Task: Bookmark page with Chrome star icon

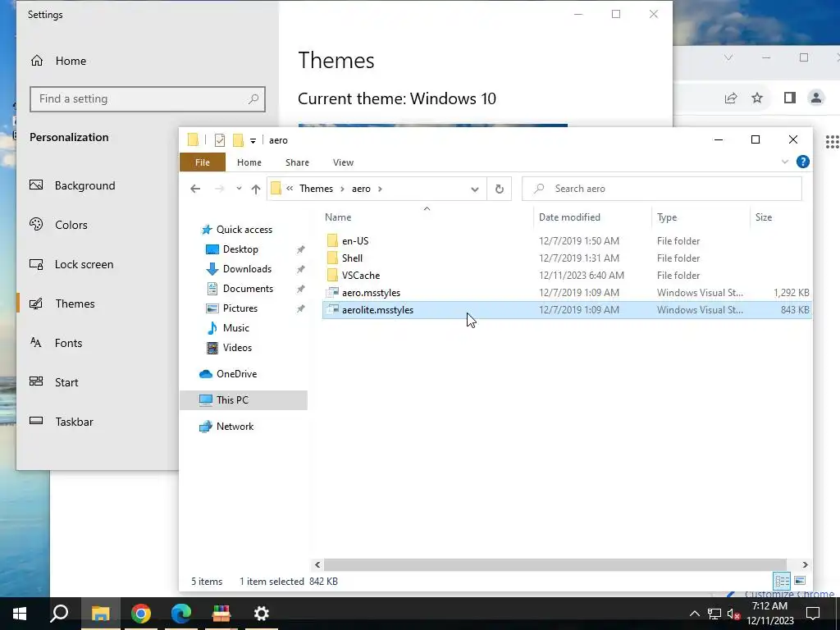Action: [x=756, y=98]
